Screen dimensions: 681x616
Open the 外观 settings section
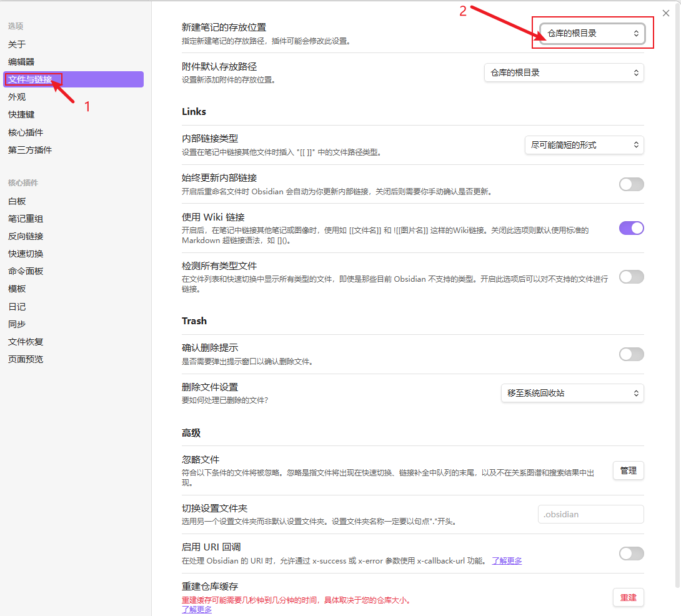point(17,97)
